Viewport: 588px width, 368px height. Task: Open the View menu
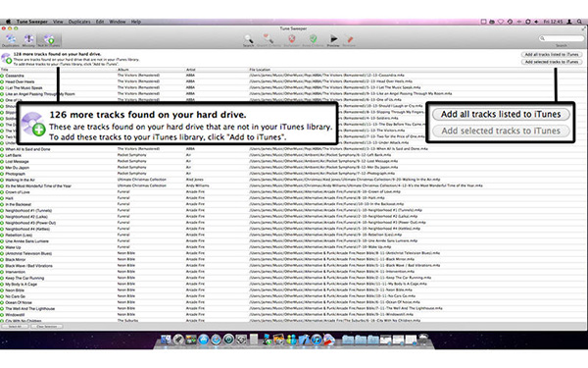point(58,22)
